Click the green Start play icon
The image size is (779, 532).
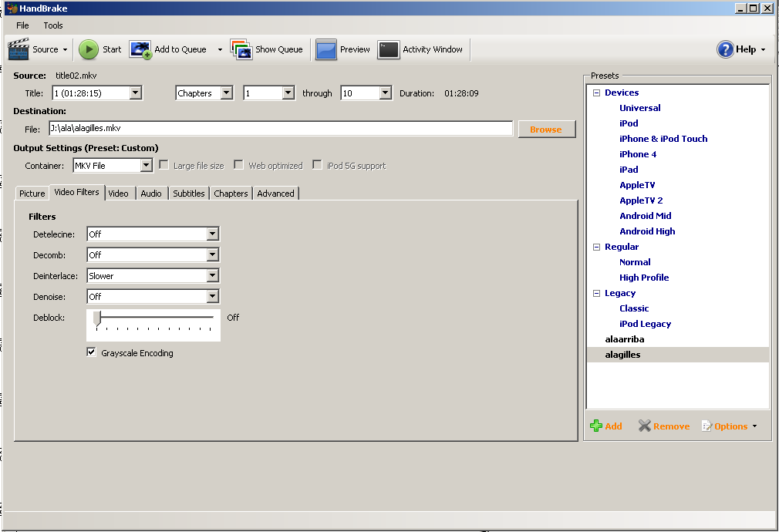(89, 49)
